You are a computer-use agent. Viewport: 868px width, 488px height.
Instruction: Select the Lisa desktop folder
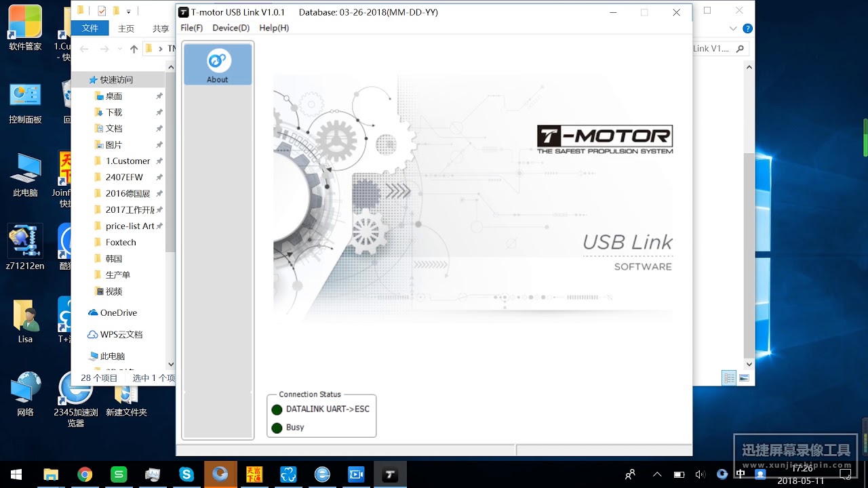(25, 321)
